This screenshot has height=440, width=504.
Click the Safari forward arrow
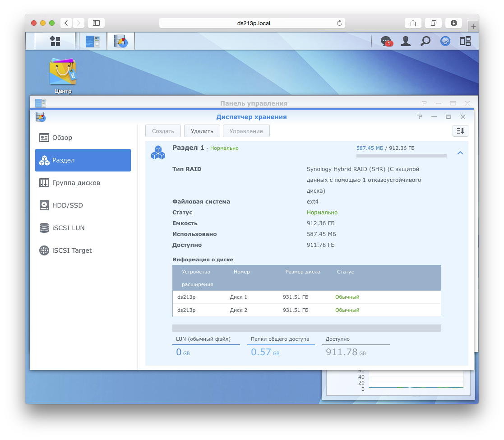pyautogui.click(x=79, y=23)
